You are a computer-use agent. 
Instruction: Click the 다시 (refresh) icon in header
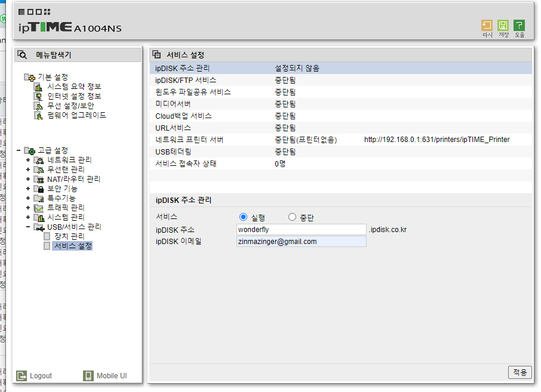(487, 26)
